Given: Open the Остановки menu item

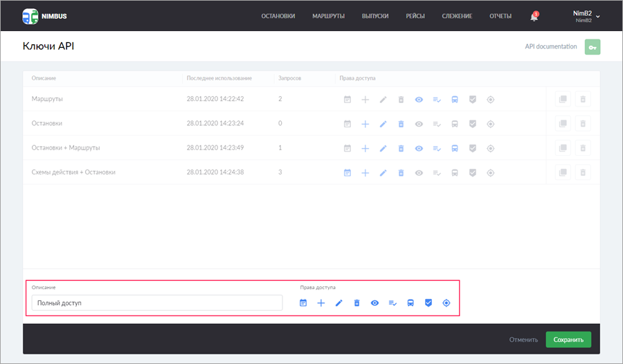Looking at the screenshot, I should pyautogui.click(x=278, y=16).
